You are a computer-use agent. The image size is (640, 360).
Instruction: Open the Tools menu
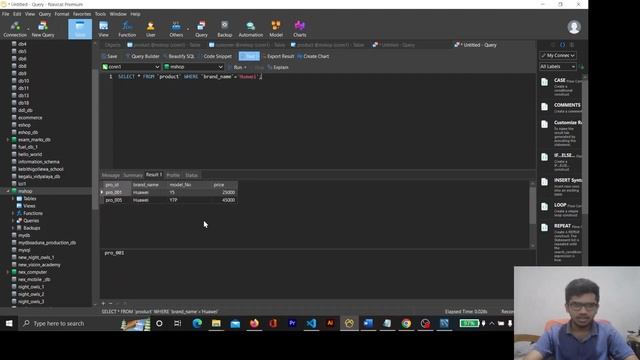[x=100, y=14]
